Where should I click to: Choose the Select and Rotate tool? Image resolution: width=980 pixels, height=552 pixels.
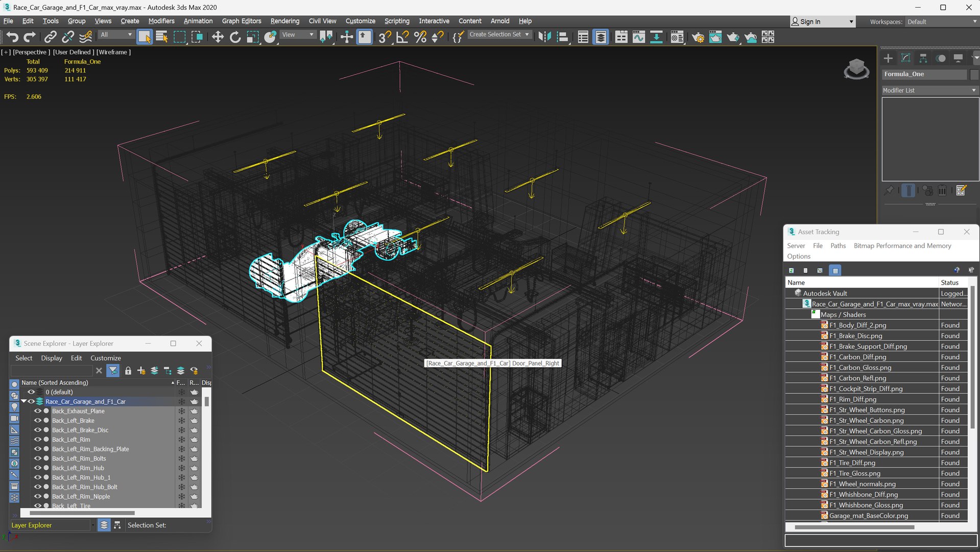coord(235,37)
